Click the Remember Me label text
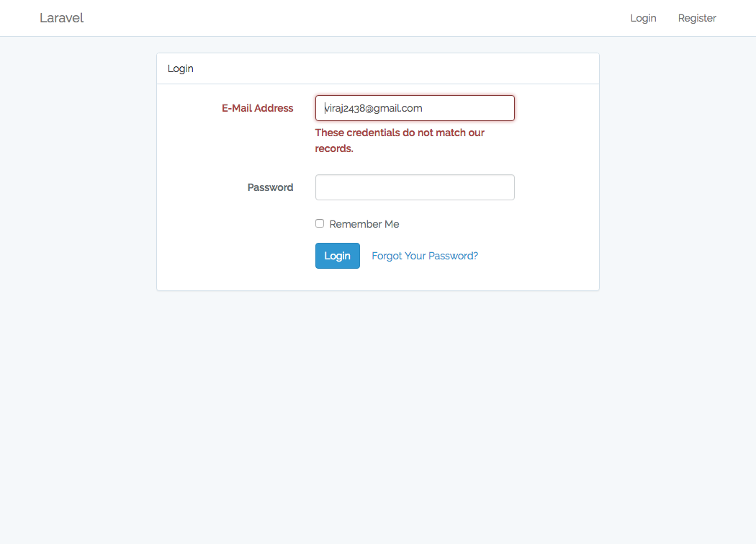 pyautogui.click(x=364, y=224)
